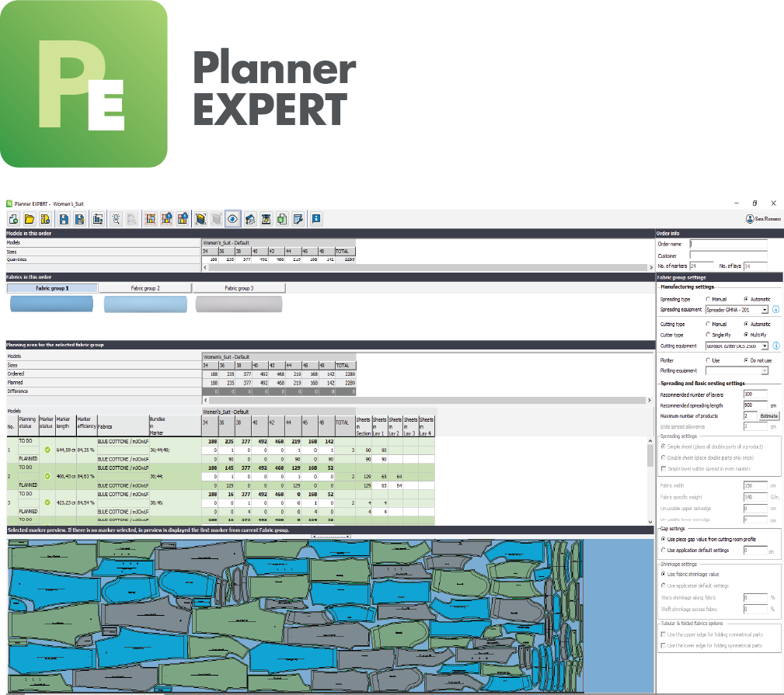Viewport: 784px width, 695px height.
Task: Switch to Fabric group 3 tab
Action: [x=239, y=288]
